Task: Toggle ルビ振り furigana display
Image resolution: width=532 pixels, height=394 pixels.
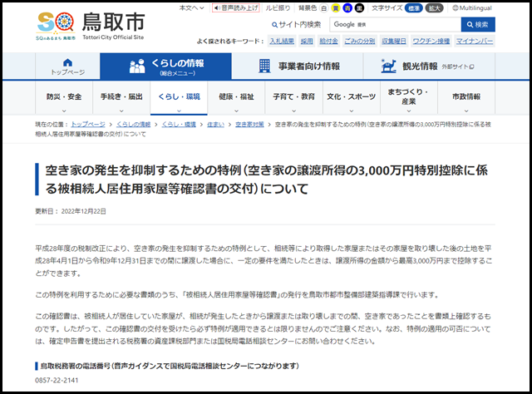Action: pos(278,7)
